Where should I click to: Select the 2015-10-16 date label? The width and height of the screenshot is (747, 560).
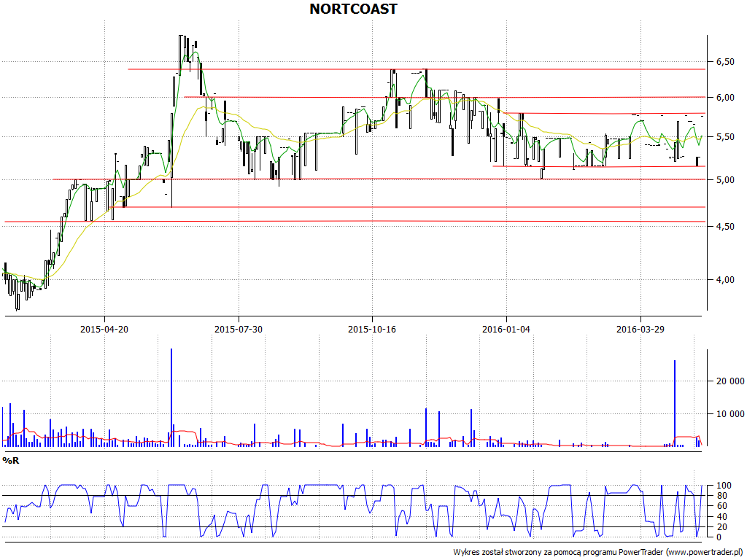372,329
